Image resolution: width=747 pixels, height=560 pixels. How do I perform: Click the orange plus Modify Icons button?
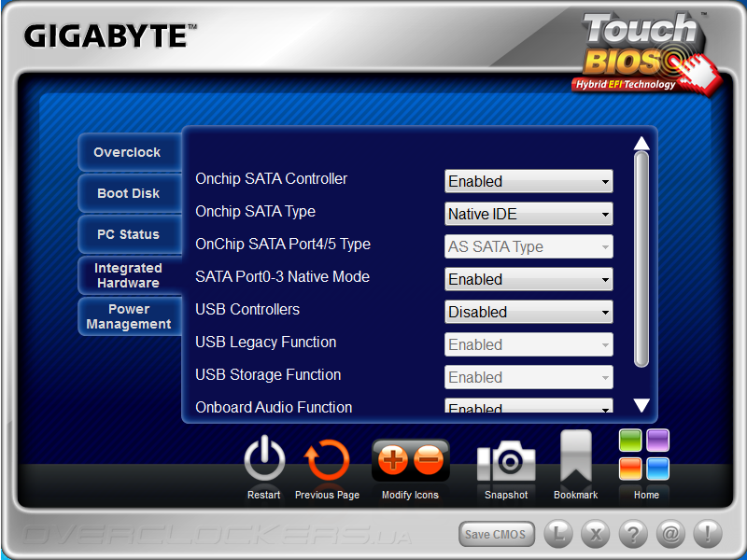click(x=392, y=459)
